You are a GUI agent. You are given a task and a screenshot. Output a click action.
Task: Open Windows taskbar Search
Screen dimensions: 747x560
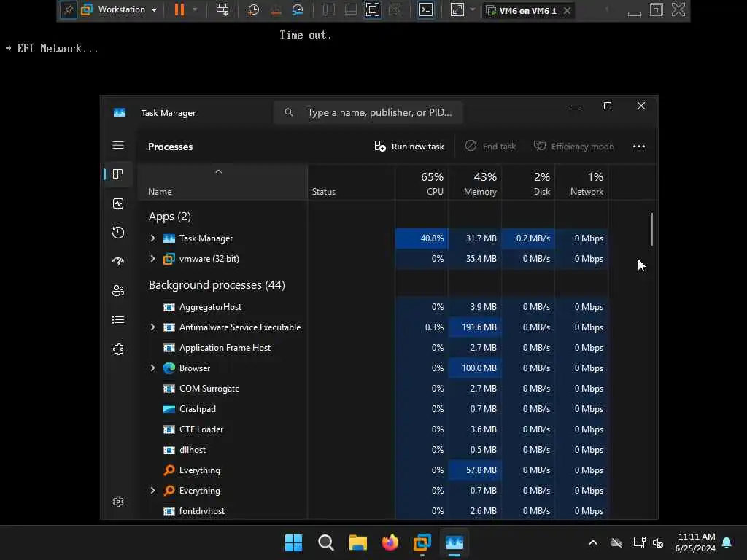326,542
